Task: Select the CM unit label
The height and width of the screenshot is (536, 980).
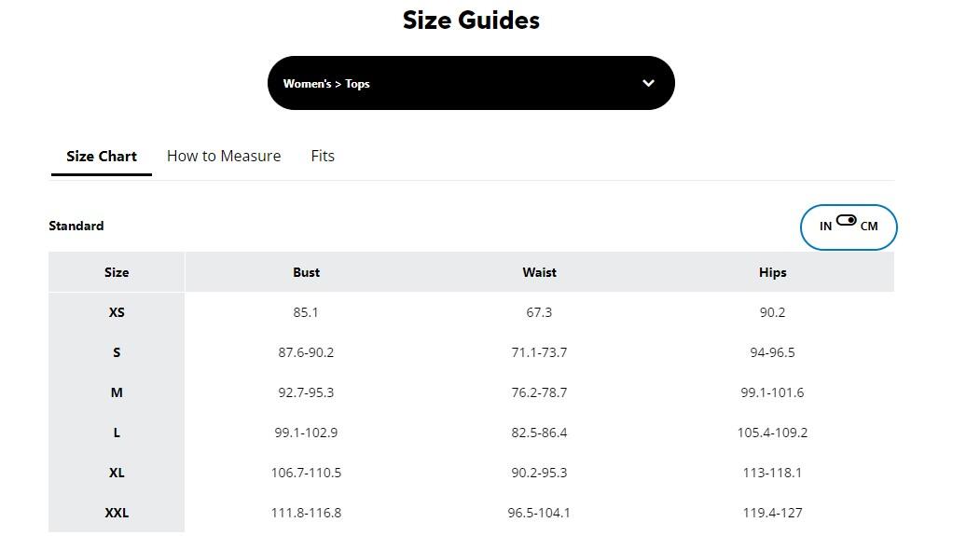Action: point(869,227)
